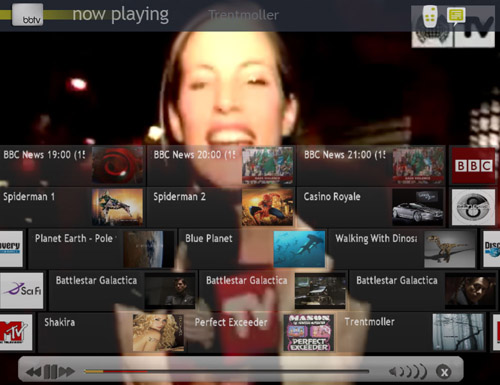Open the Shakira album thumbnail
Image resolution: width=500 pixels, height=385 pixels.
(158, 332)
